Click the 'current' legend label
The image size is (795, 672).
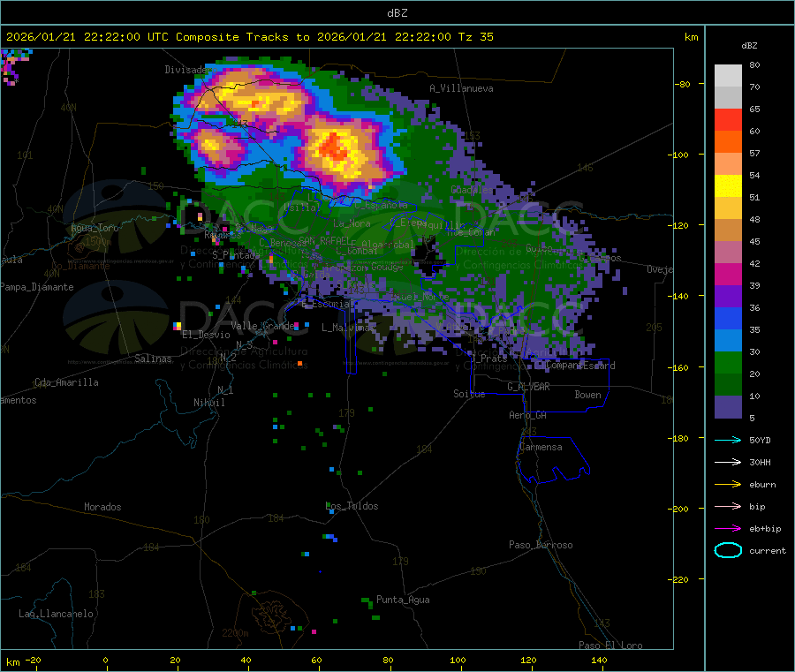click(x=768, y=551)
